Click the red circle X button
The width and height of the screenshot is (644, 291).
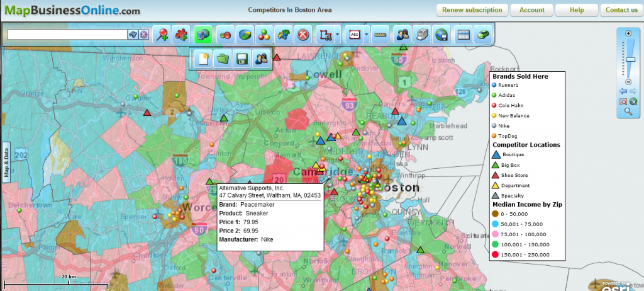(x=303, y=35)
